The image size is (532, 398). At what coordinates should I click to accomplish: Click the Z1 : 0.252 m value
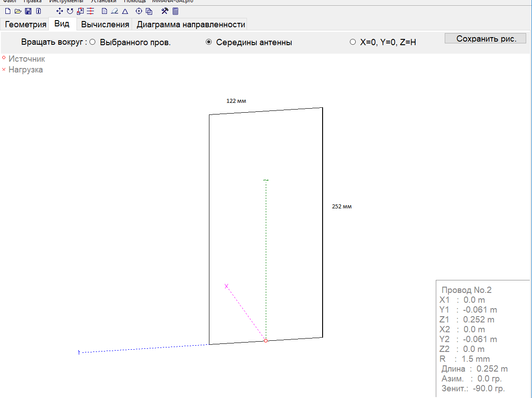click(467, 319)
